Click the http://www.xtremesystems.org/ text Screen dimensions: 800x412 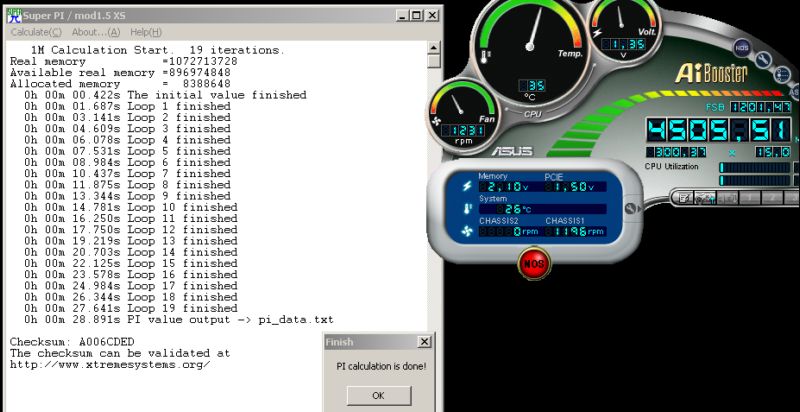tap(110, 364)
